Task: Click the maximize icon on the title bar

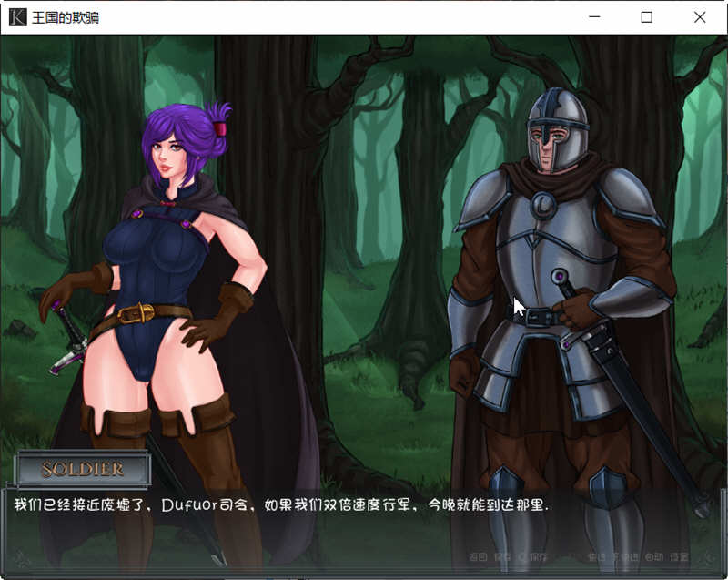Action: tap(647, 16)
